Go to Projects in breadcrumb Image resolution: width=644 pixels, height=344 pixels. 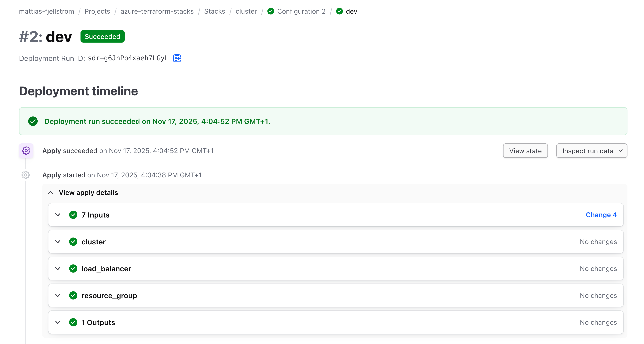click(x=97, y=11)
